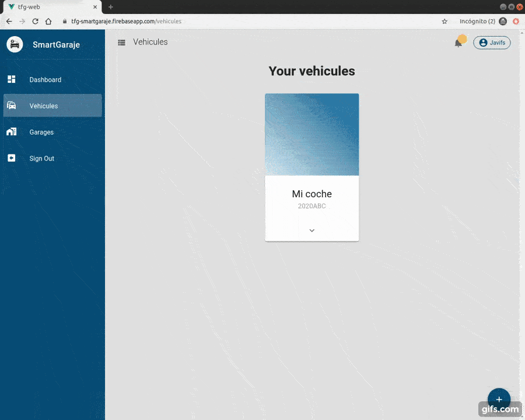Bookmark page with the star icon
The height and width of the screenshot is (420, 525).
(444, 21)
